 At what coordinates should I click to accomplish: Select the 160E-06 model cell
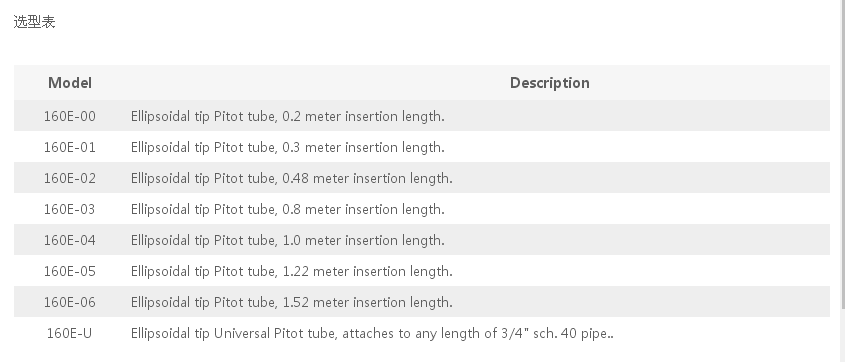click(70, 303)
